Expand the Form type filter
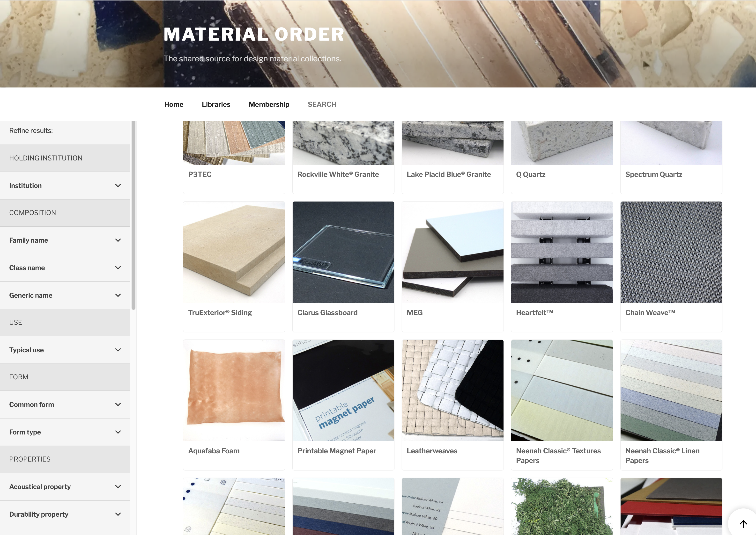This screenshot has height=535, width=756. click(x=65, y=432)
